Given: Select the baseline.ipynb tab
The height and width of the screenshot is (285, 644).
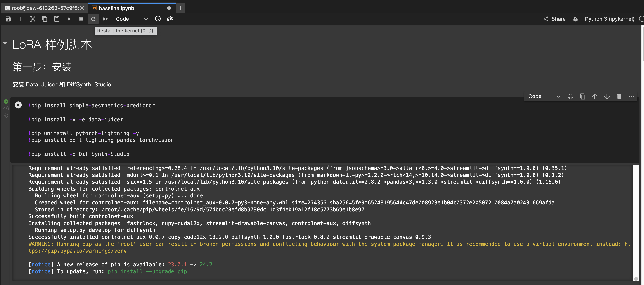Looking at the screenshot, I should coord(131,8).
